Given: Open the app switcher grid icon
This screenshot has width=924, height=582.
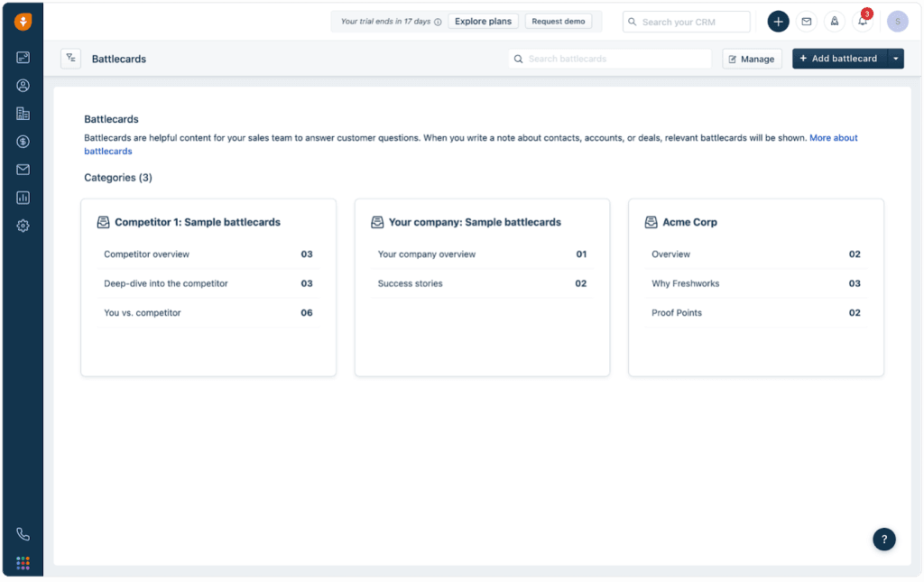Looking at the screenshot, I should [23, 563].
